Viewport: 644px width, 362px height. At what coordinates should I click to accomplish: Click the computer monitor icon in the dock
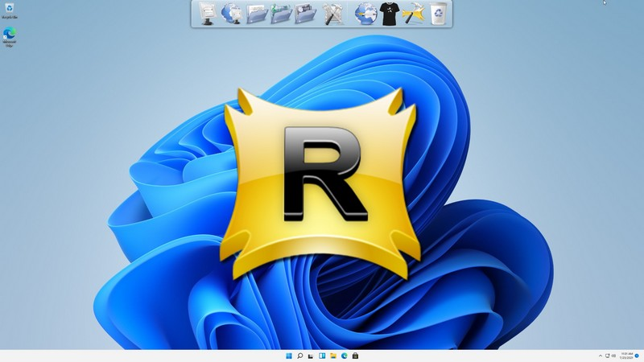[x=208, y=14]
